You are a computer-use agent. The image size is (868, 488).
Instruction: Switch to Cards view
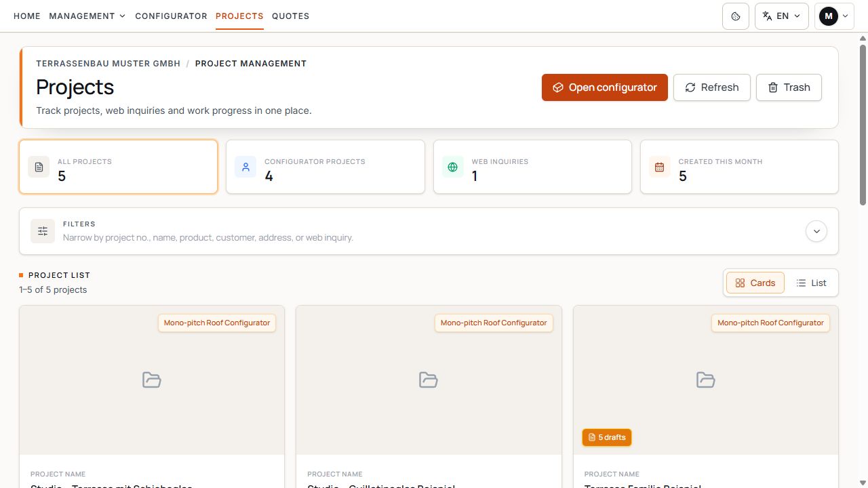(755, 283)
